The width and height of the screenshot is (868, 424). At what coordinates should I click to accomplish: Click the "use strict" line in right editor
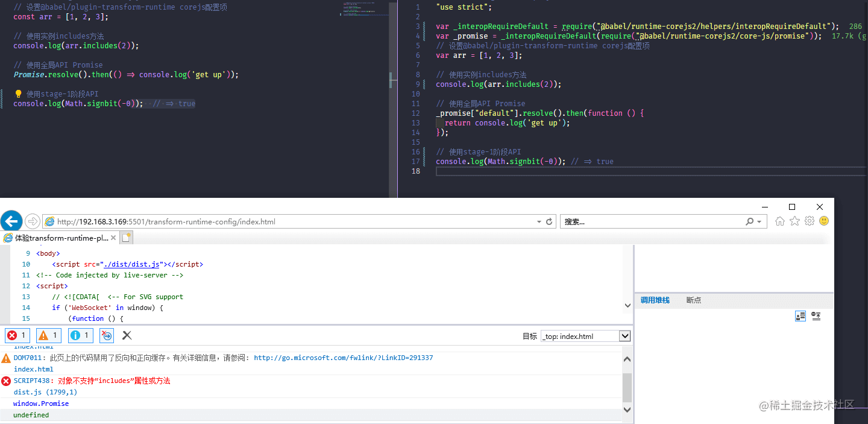pyautogui.click(x=464, y=7)
